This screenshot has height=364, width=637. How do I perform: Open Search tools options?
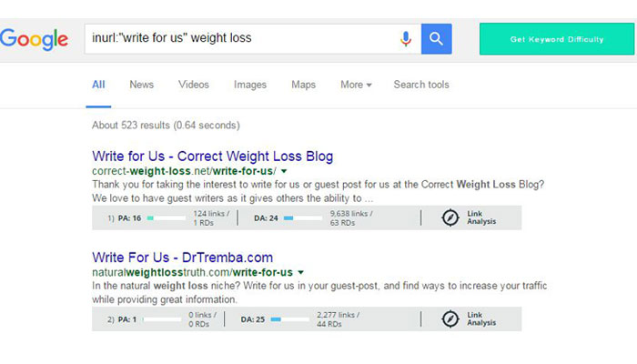[x=421, y=85]
